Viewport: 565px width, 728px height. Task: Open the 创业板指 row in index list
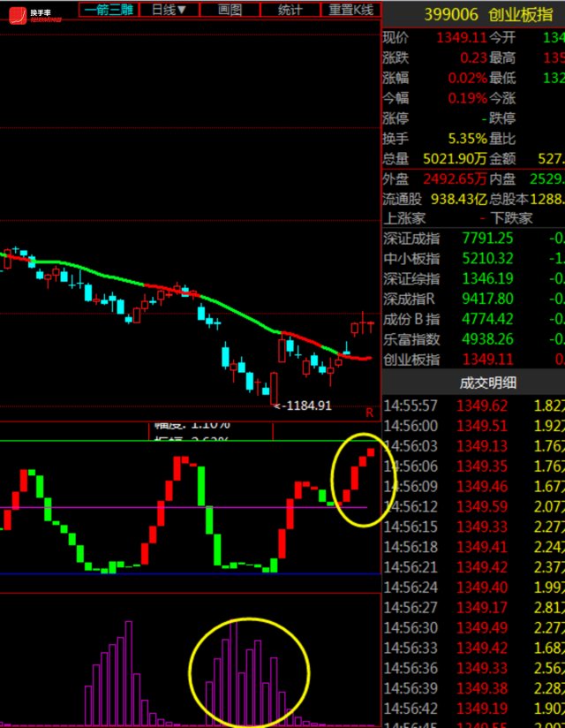(473, 360)
